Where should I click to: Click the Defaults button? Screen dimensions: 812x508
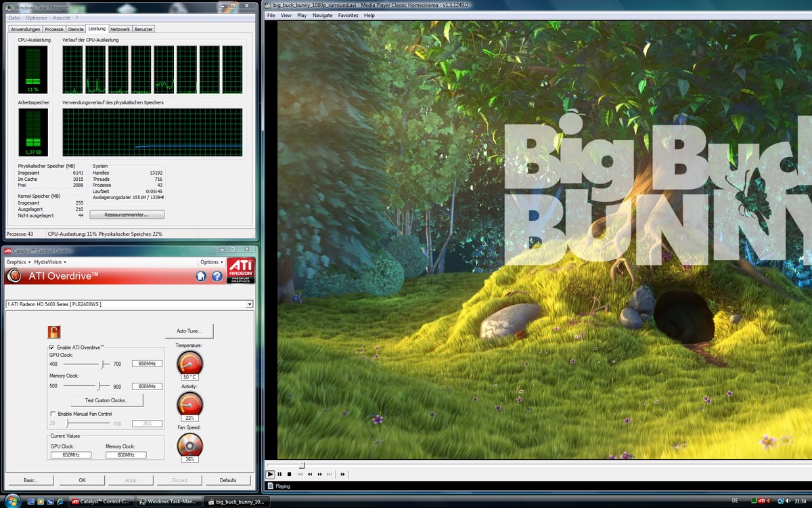(228, 480)
